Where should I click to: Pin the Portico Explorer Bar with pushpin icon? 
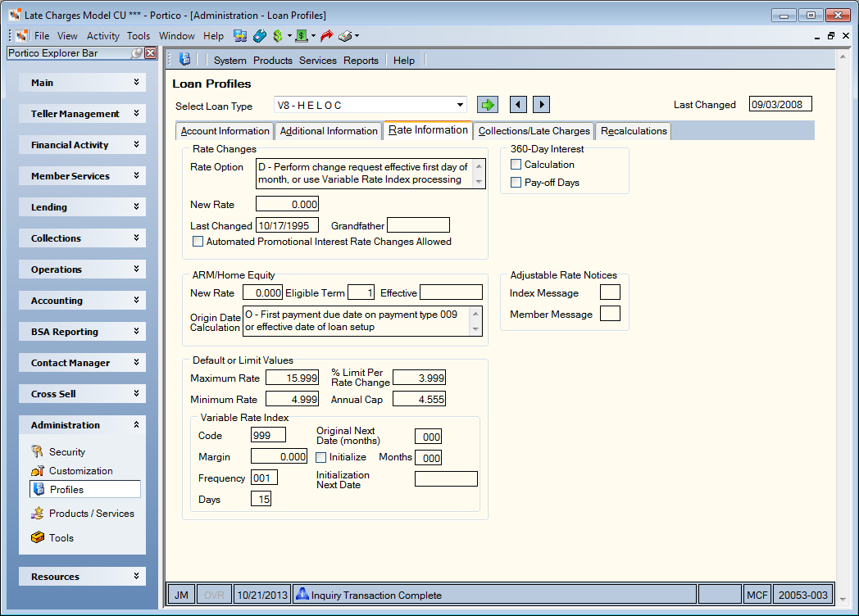tap(136, 53)
